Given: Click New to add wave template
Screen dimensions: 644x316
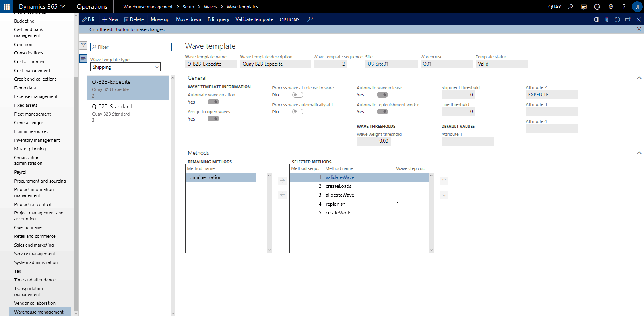Looking at the screenshot, I should tap(110, 19).
